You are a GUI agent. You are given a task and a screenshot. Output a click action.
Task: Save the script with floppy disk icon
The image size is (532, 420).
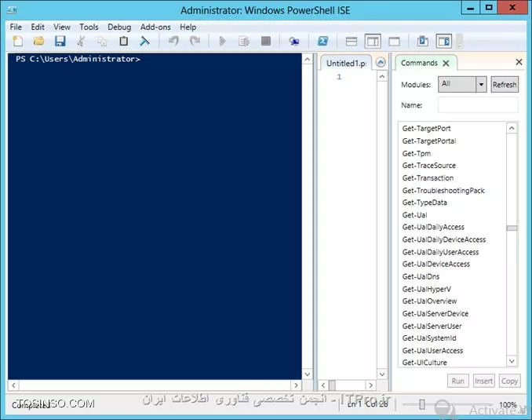pos(60,41)
